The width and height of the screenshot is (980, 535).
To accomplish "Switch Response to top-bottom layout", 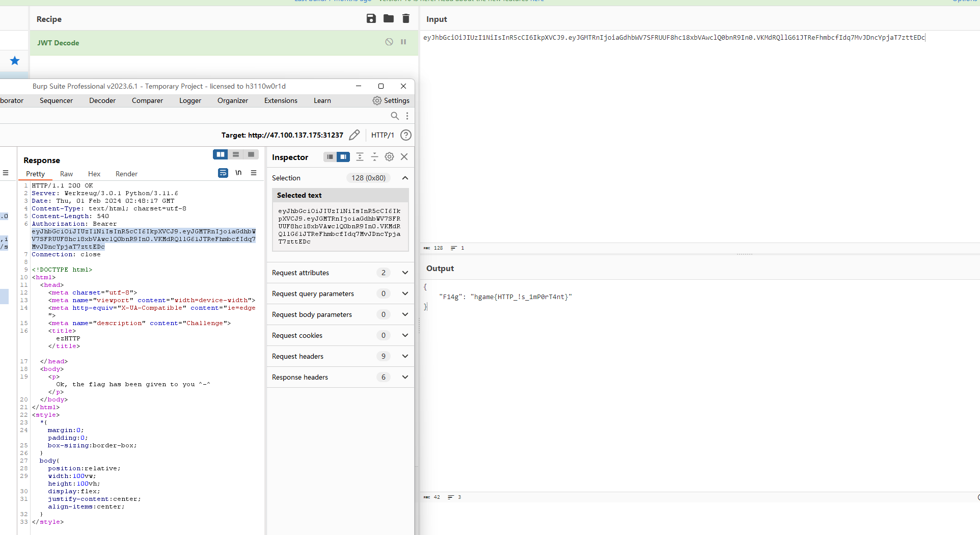I will pos(236,154).
